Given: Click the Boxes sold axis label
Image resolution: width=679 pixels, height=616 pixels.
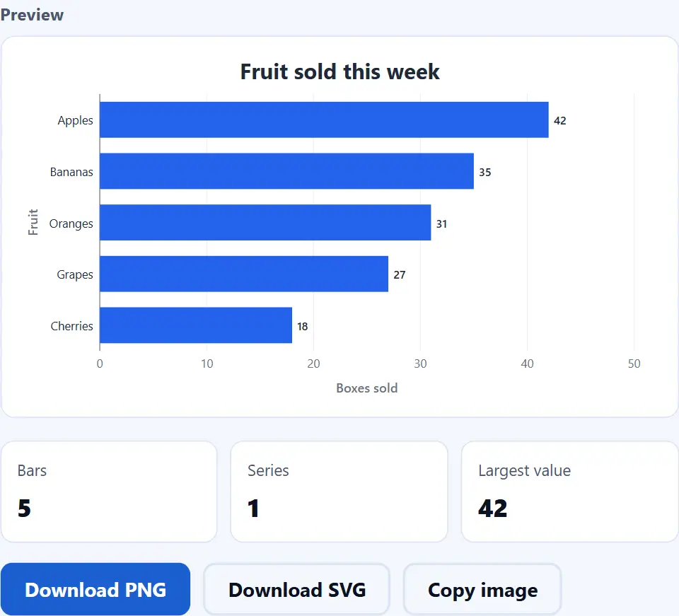Looking at the screenshot, I should click(x=367, y=388).
